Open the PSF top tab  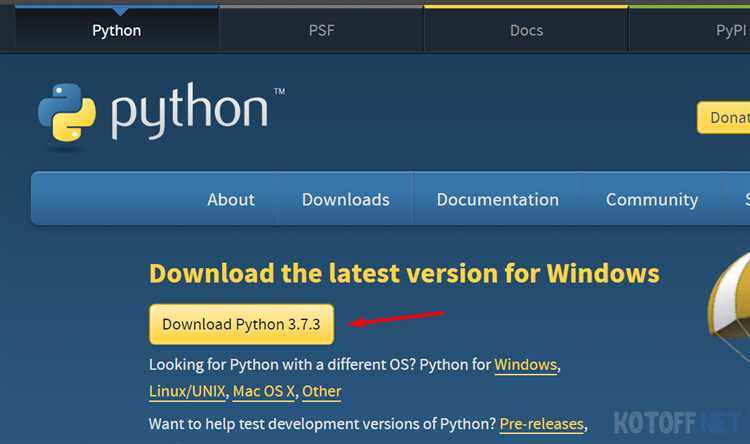pos(321,30)
